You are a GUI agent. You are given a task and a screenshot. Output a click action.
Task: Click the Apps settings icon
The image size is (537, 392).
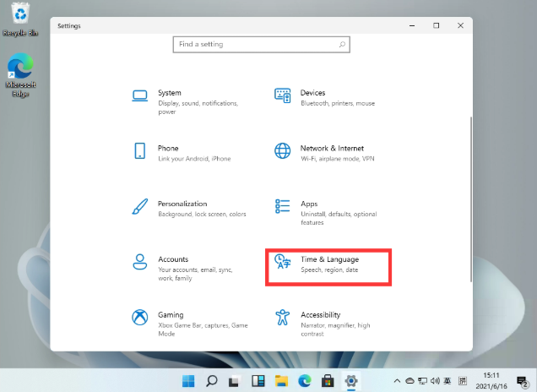tap(283, 207)
